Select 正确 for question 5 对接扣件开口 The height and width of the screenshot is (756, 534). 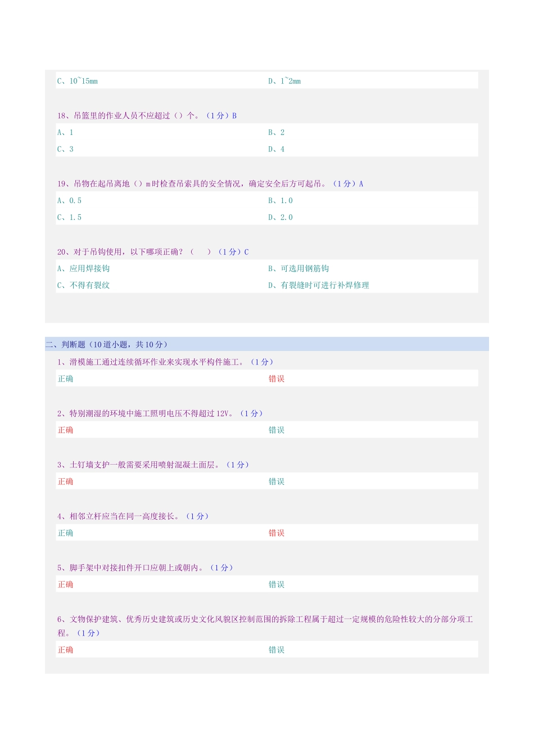(66, 585)
